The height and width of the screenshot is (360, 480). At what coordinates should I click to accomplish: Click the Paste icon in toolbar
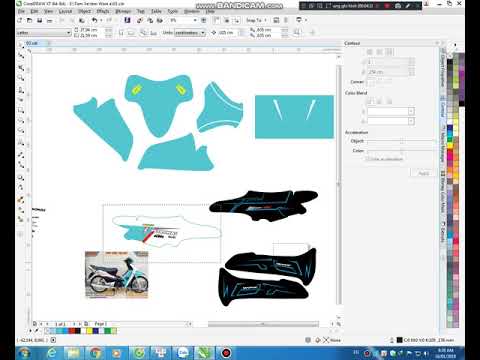[x=81, y=20]
